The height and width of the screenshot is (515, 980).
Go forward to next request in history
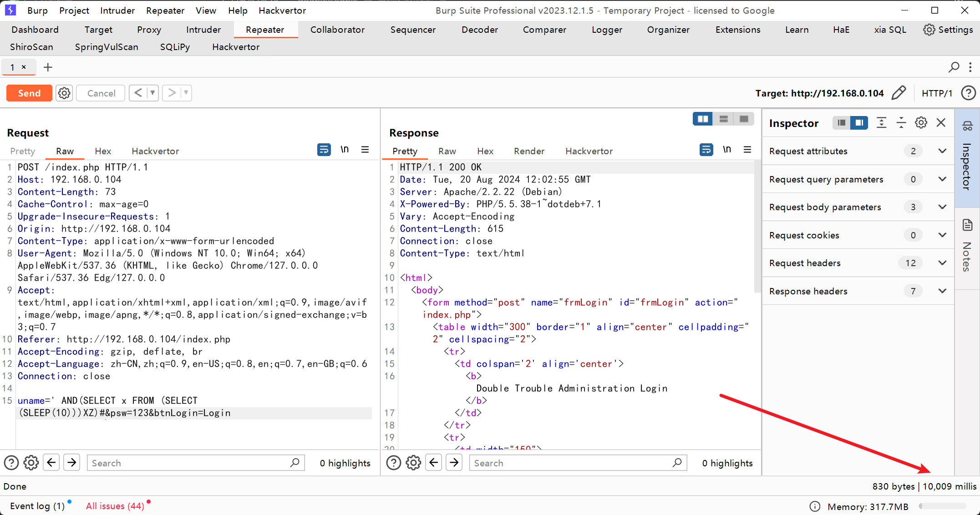pyautogui.click(x=172, y=93)
